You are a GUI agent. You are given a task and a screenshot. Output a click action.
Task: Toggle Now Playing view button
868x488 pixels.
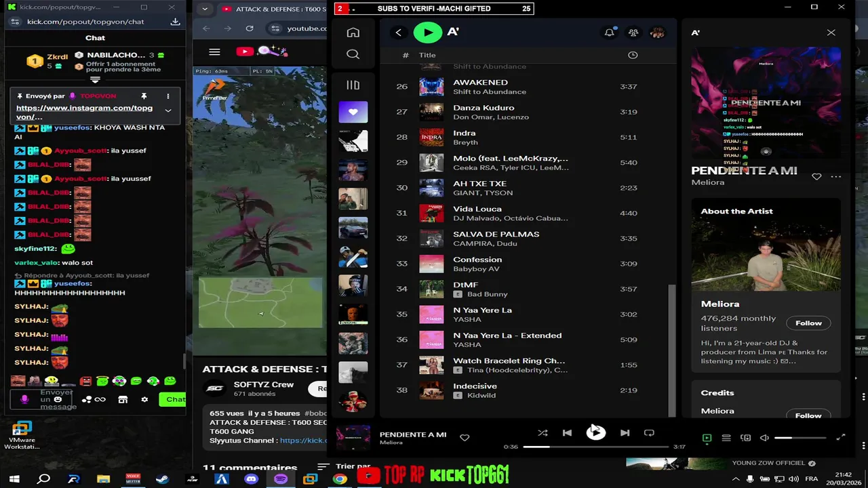(x=707, y=438)
